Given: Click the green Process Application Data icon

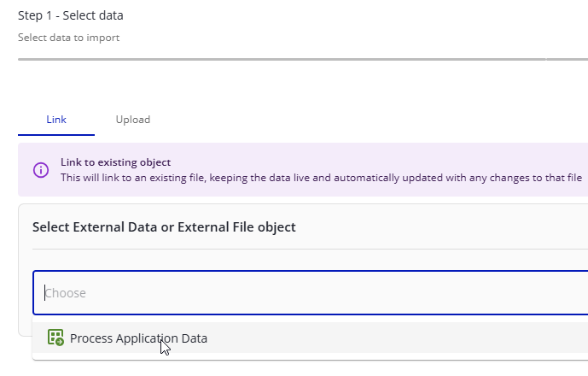Looking at the screenshot, I should coord(55,338).
